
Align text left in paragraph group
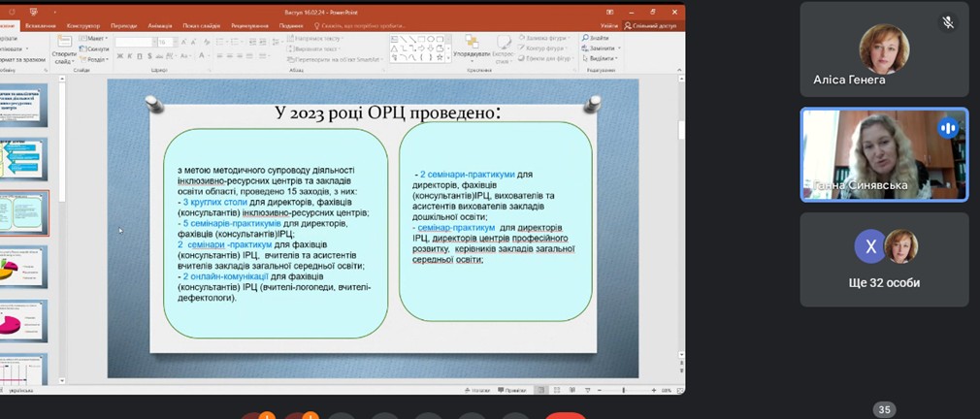click(220, 56)
